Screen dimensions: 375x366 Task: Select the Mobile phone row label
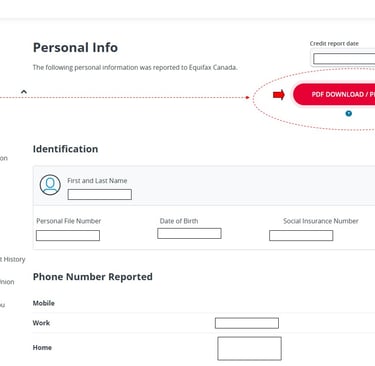44,303
